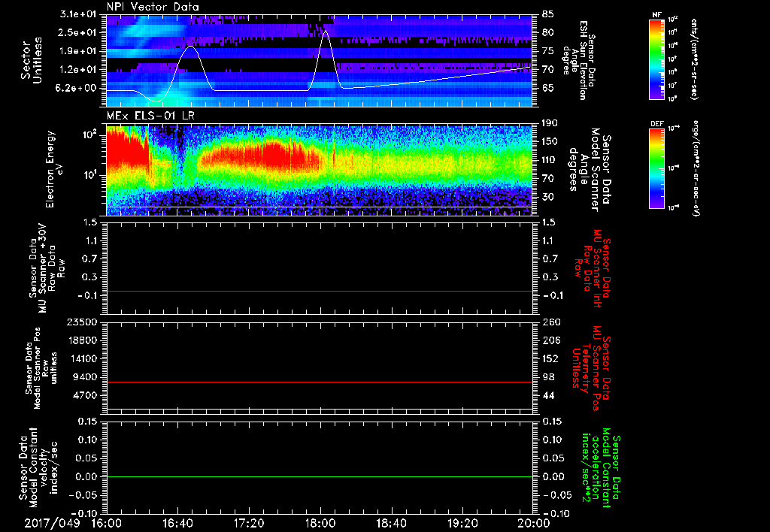The height and width of the screenshot is (532, 770).
Task: Click the 18:00 time tick label
Action: [x=320, y=523]
